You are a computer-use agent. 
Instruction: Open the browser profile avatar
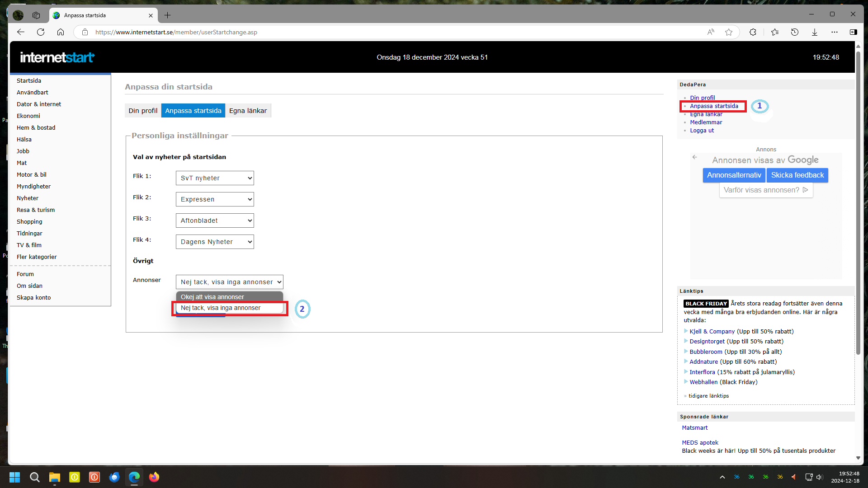pos(18,15)
